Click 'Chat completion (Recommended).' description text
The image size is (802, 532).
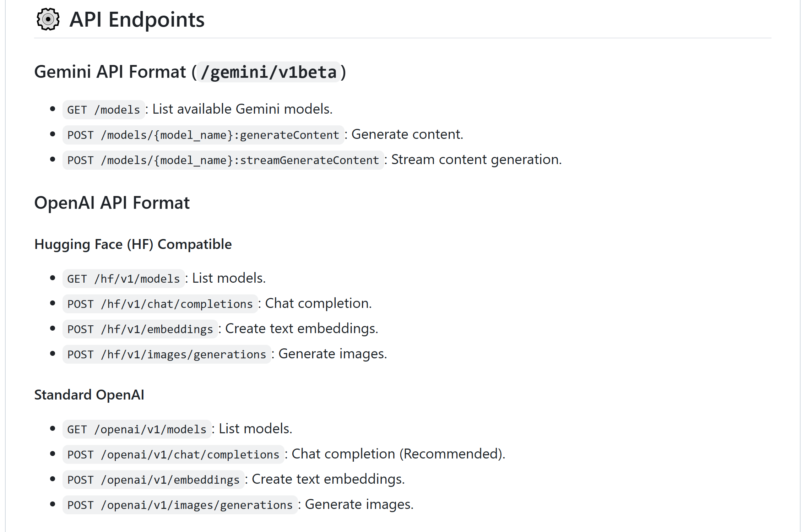398,454
